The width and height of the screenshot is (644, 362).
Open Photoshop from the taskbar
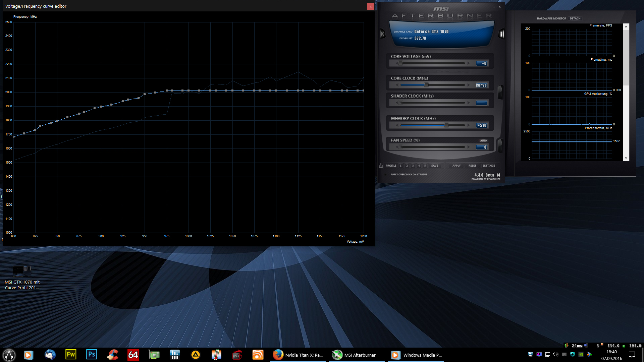92,355
